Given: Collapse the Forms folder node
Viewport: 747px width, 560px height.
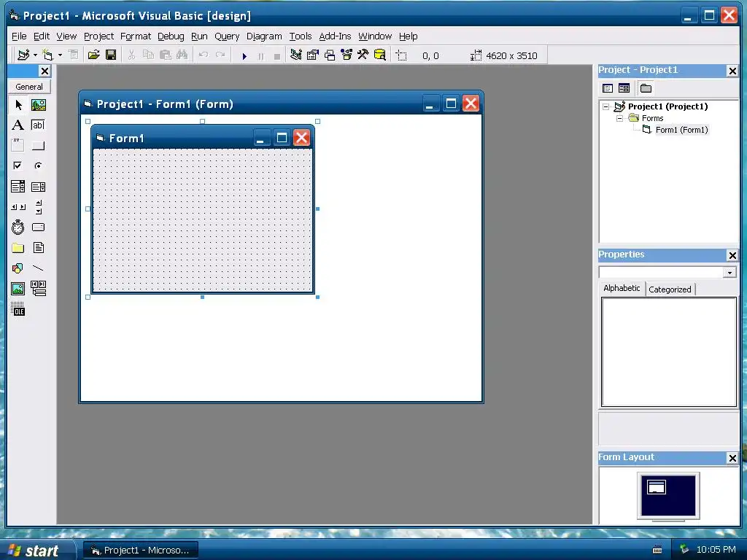Looking at the screenshot, I should click(x=619, y=118).
